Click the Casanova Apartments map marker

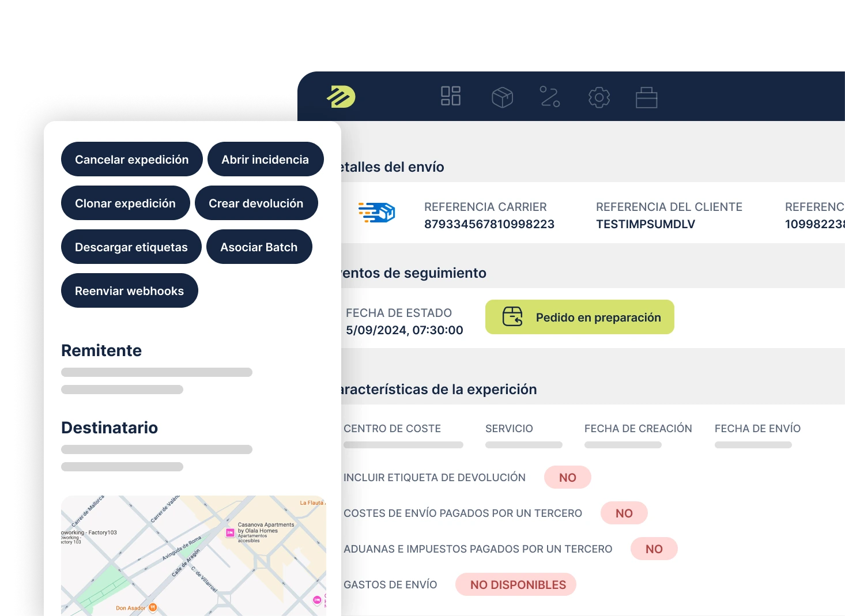tap(230, 533)
